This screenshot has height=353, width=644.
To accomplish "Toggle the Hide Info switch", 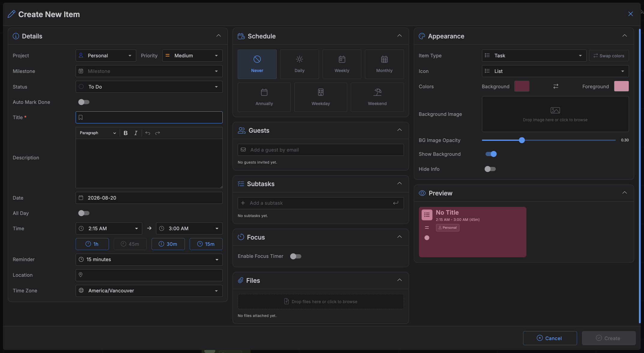I will click(490, 169).
